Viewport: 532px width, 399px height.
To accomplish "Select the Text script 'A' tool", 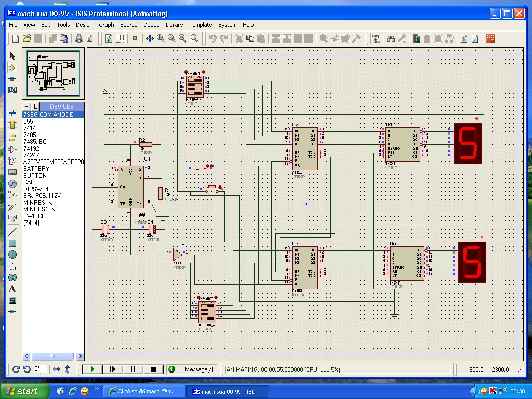I will click(13, 289).
